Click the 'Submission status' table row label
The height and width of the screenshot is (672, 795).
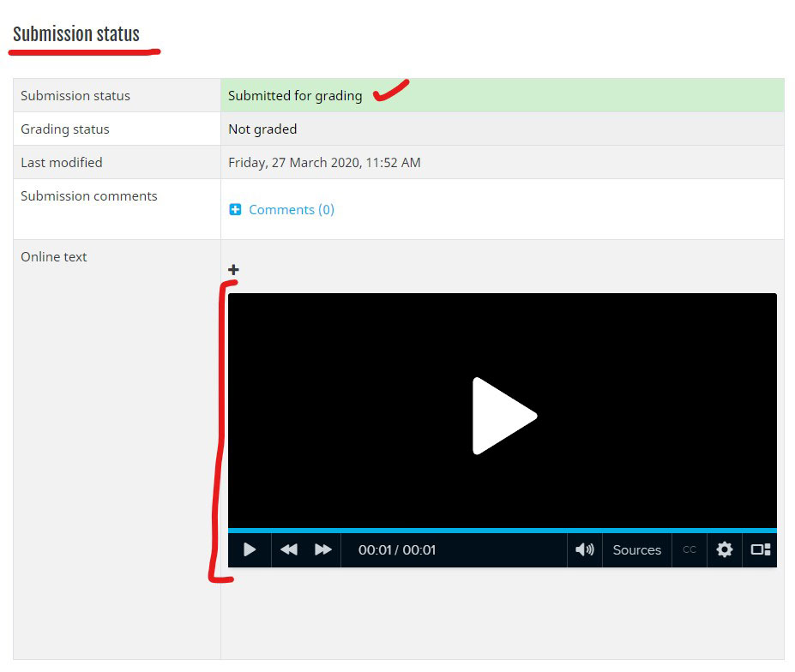tap(75, 96)
